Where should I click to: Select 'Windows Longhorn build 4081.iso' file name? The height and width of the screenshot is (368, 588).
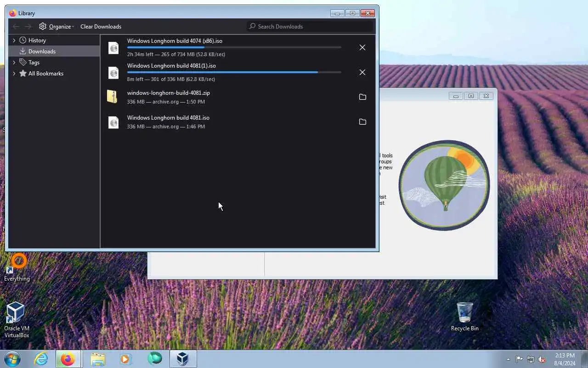click(168, 118)
